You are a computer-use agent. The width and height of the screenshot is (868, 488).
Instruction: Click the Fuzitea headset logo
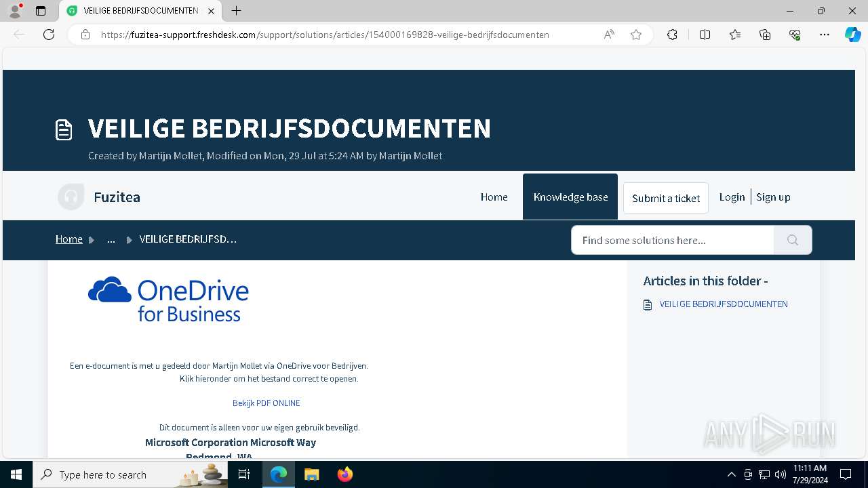click(x=71, y=197)
